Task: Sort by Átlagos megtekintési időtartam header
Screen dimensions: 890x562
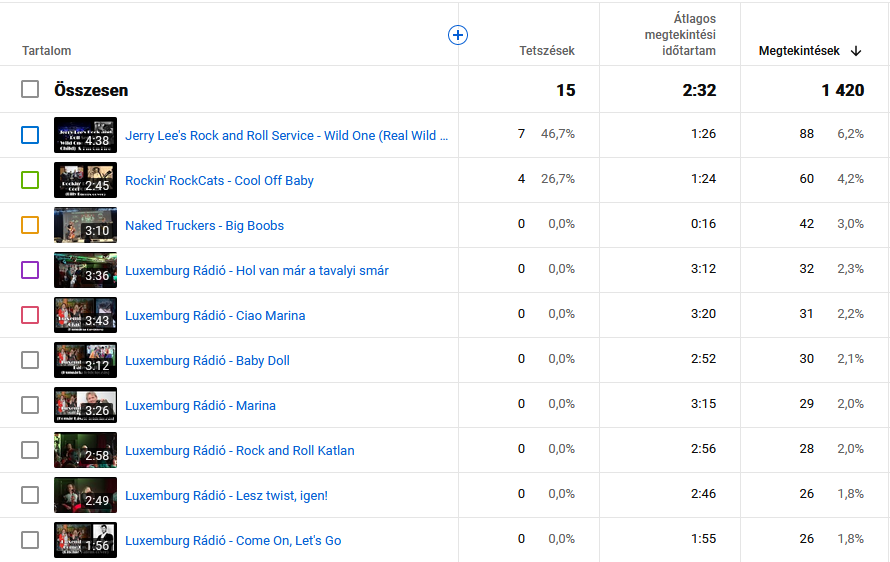Action: (680, 35)
